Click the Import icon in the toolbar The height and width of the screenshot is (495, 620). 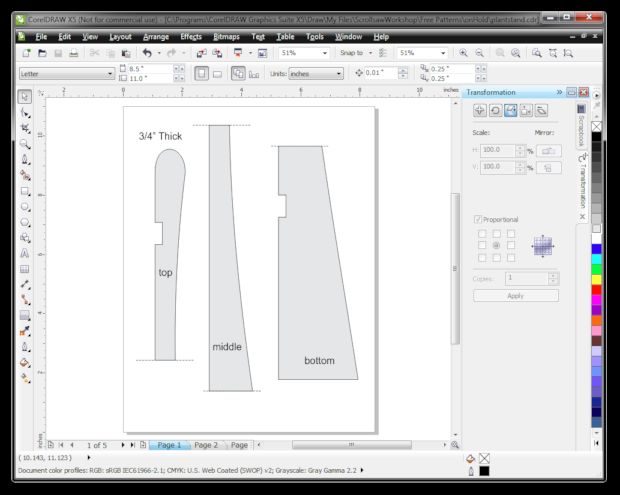tap(201, 53)
